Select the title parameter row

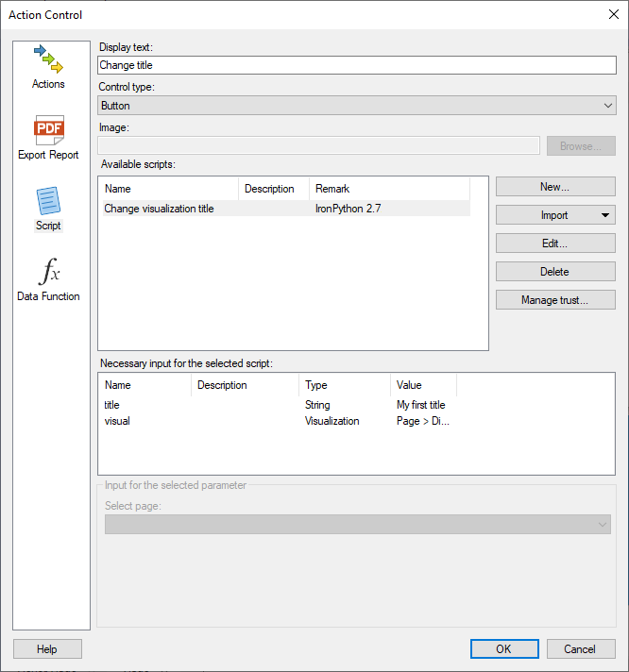[280, 405]
